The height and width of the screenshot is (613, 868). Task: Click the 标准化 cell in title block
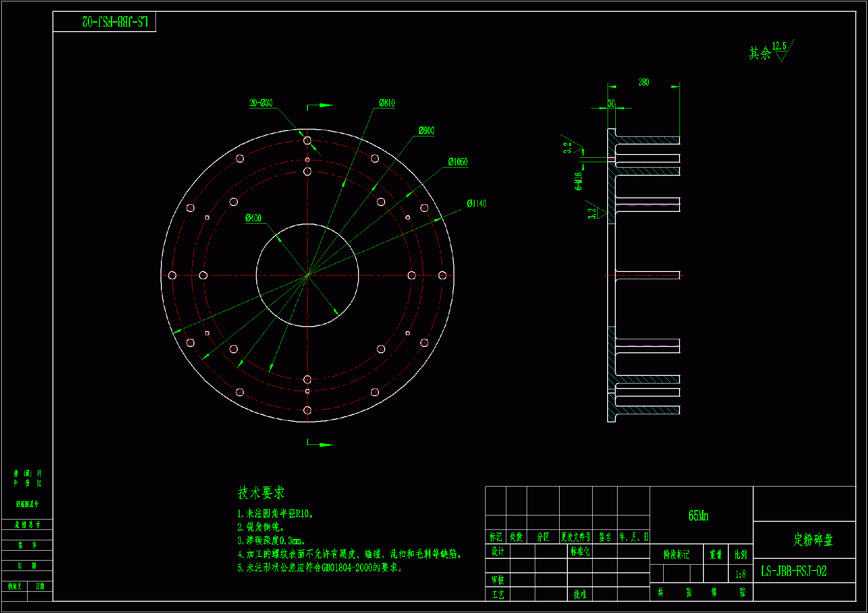580,551
